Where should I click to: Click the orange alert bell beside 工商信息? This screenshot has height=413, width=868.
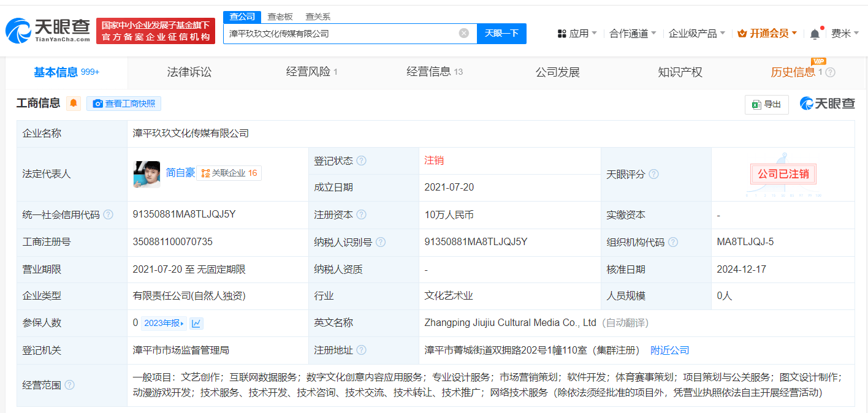click(x=74, y=104)
